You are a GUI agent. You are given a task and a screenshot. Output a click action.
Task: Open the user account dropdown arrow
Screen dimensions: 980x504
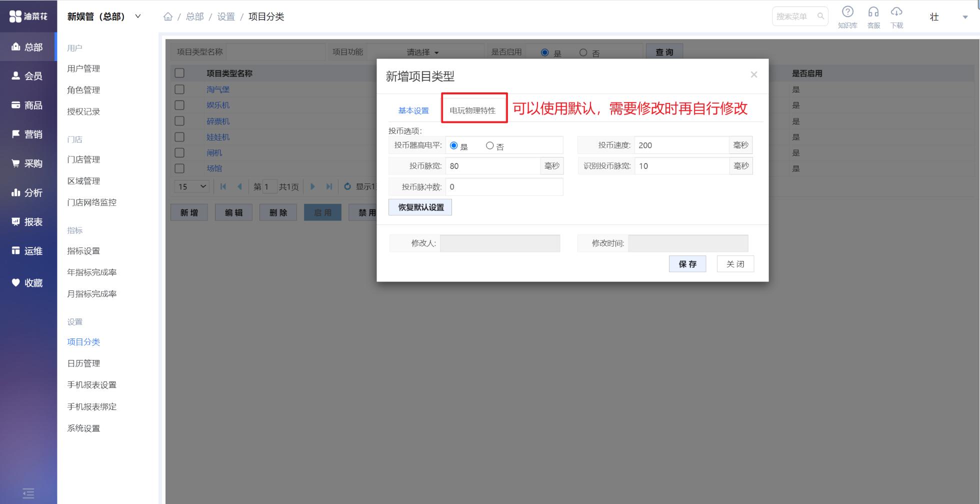coord(965,17)
